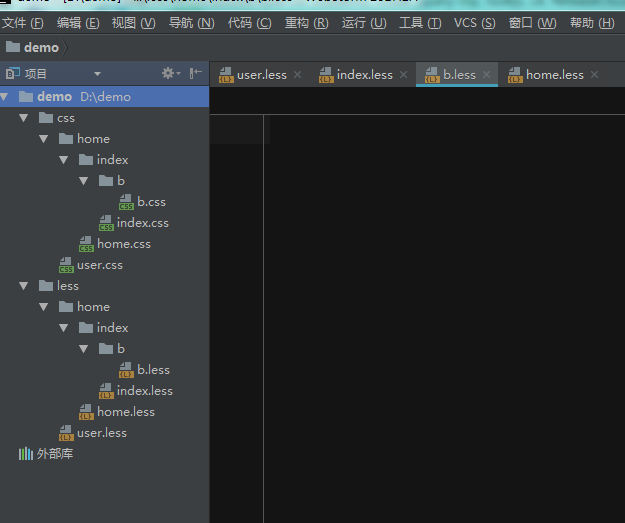The width and height of the screenshot is (625, 523).
Task: Select the index.less file name in tree
Action: tap(145, 391)
